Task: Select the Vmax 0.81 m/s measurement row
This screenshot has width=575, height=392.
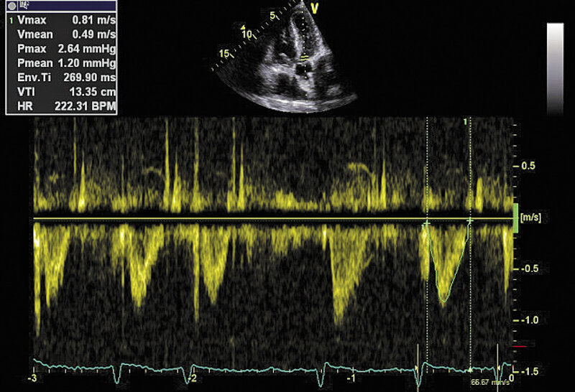Action: point(62,20)
